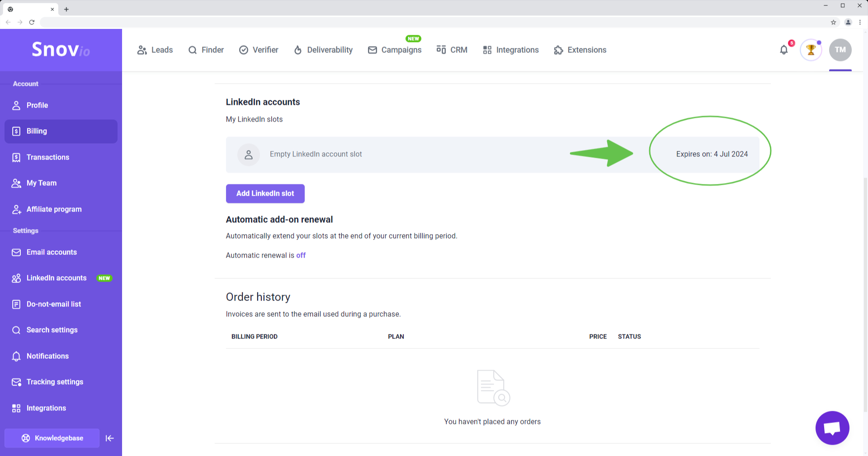
Task: Open the TM user avatar menu
Action: (x=840, y=50)
